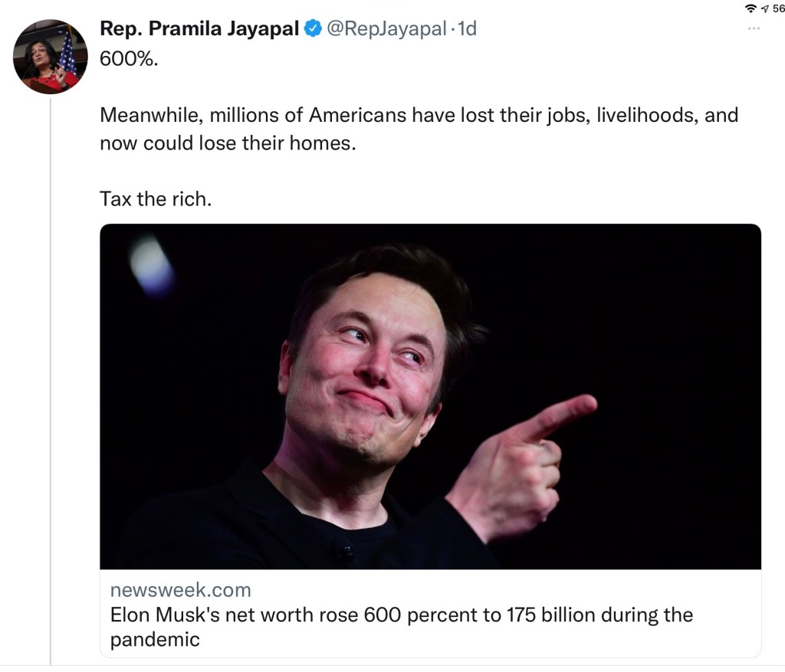Open the tweet's three-dot more options menu

pyautogui.click(x=754, y=29)
